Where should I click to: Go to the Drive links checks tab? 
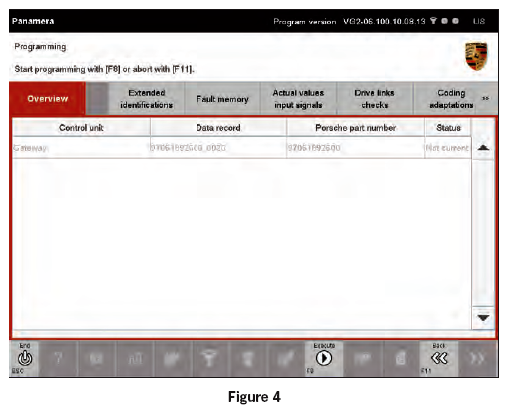(x=375, y=99)
